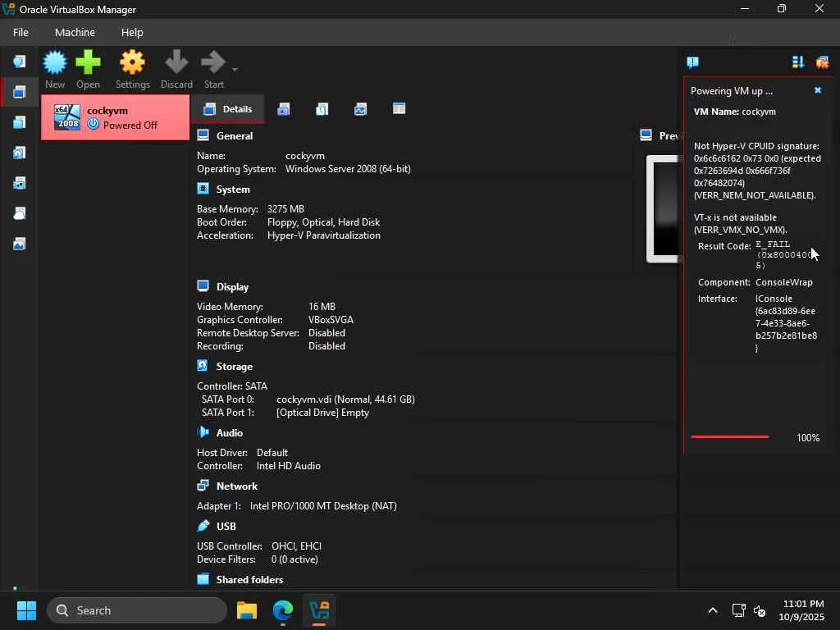Open the Media sidebar tool icon
The image size is (840, 630).
pyautogui.click(x=20, y=153)
